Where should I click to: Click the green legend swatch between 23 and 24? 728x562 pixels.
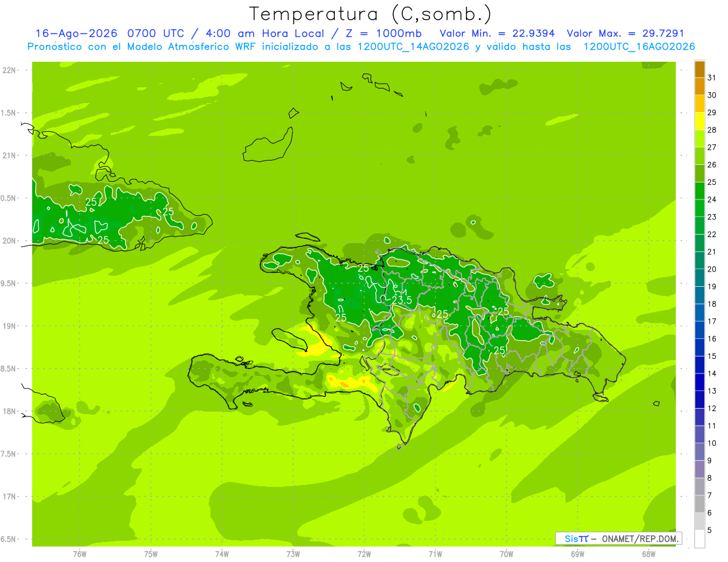pos(699,209)
